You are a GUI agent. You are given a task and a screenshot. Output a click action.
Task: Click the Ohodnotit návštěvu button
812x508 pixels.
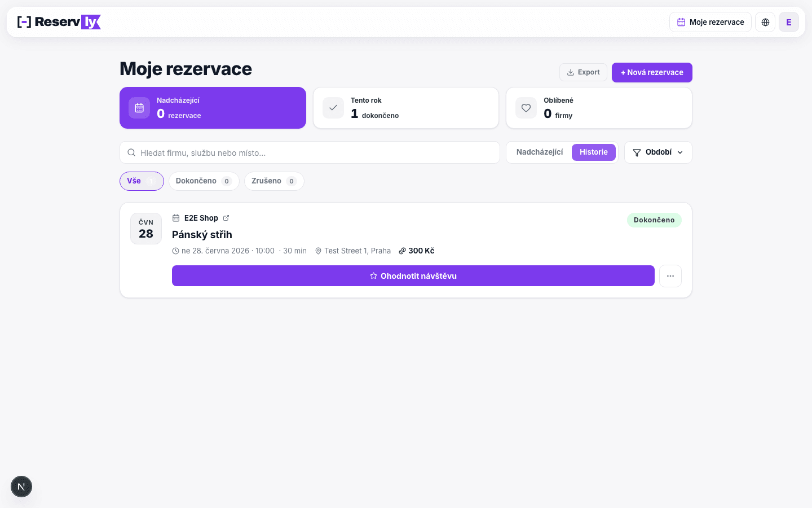click(x=413, y=276)
